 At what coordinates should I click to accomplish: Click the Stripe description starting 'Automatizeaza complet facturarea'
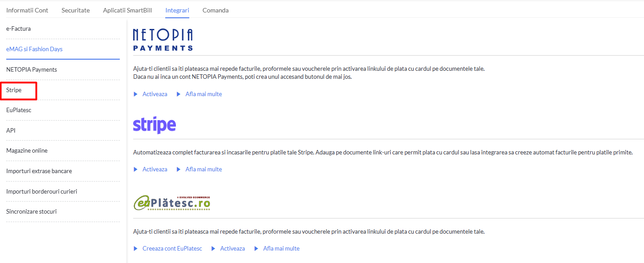(x=383, y=153)
